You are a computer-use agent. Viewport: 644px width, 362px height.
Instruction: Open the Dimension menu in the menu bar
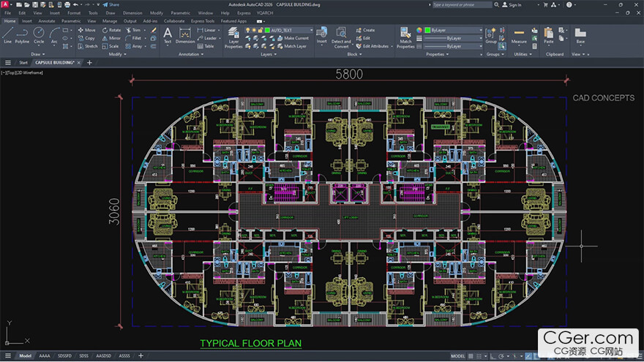pos(132,13)
